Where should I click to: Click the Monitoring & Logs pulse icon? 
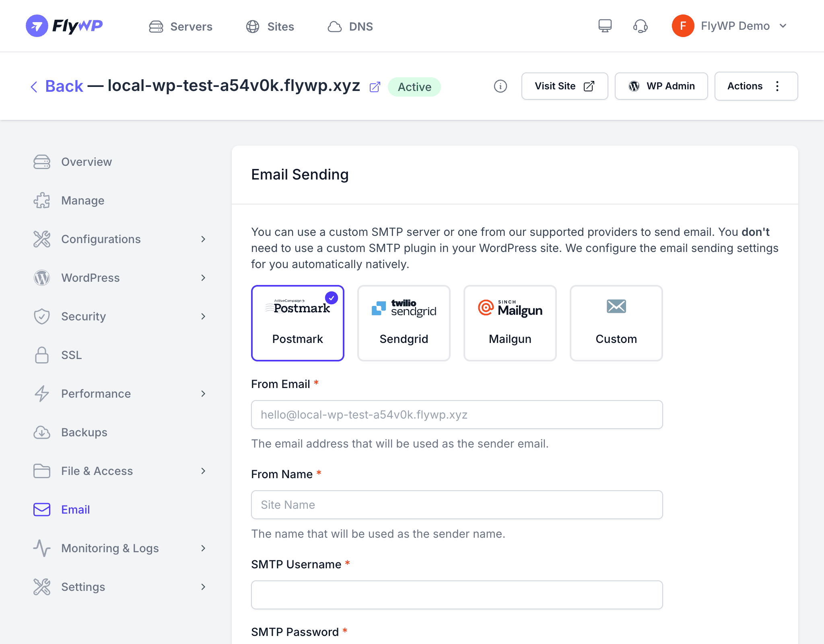pos(42,548)
